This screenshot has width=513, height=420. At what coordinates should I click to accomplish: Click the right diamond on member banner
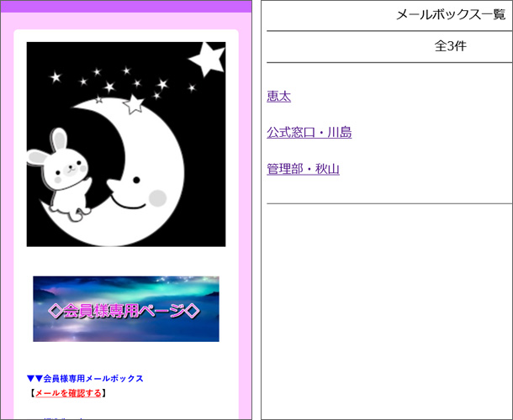[193, 311]
